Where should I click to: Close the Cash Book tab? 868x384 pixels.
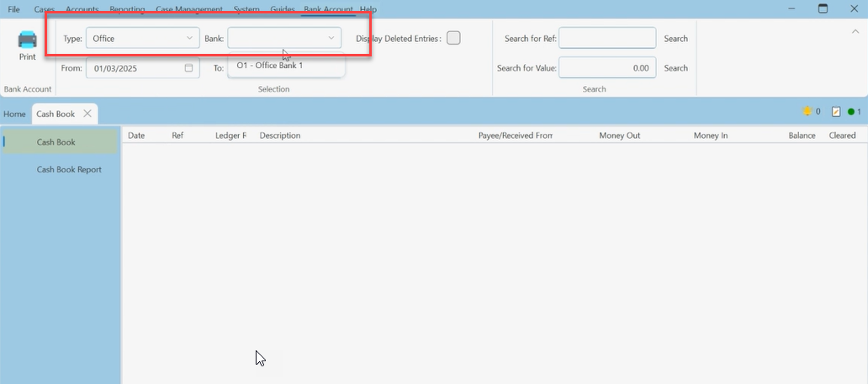(87, 114)
